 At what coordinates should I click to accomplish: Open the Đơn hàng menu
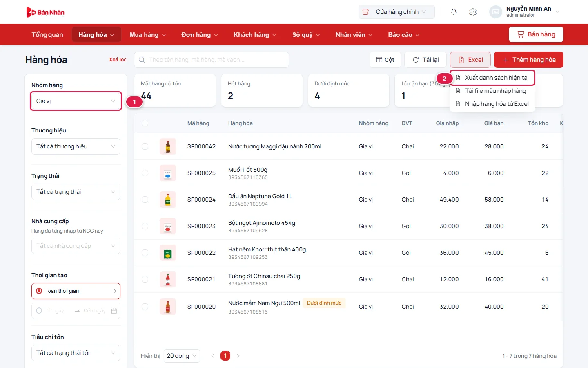[200, 35]
